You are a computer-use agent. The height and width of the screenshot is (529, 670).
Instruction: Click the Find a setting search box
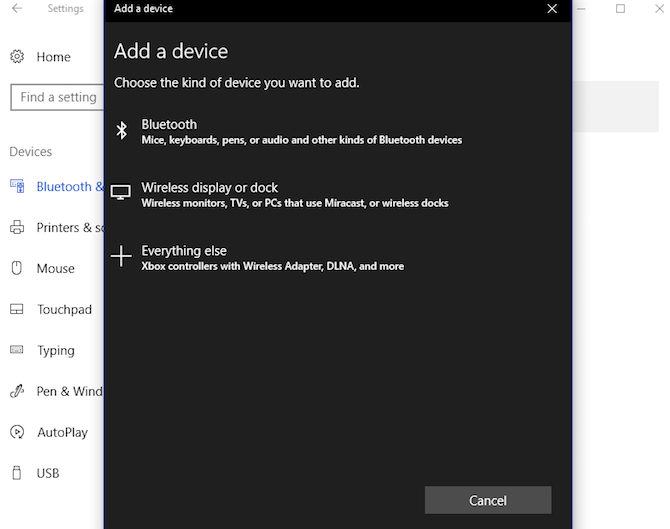coord(57,97)
